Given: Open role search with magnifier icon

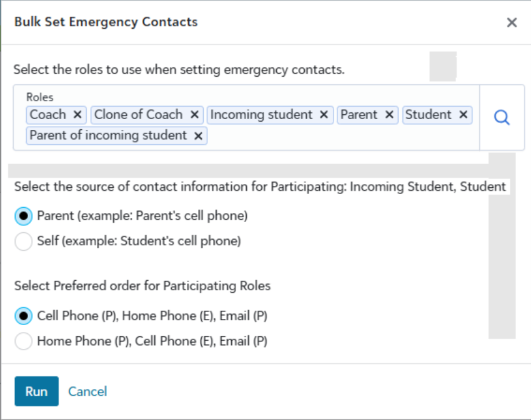Looking at the screenshot, I should 502,117.
